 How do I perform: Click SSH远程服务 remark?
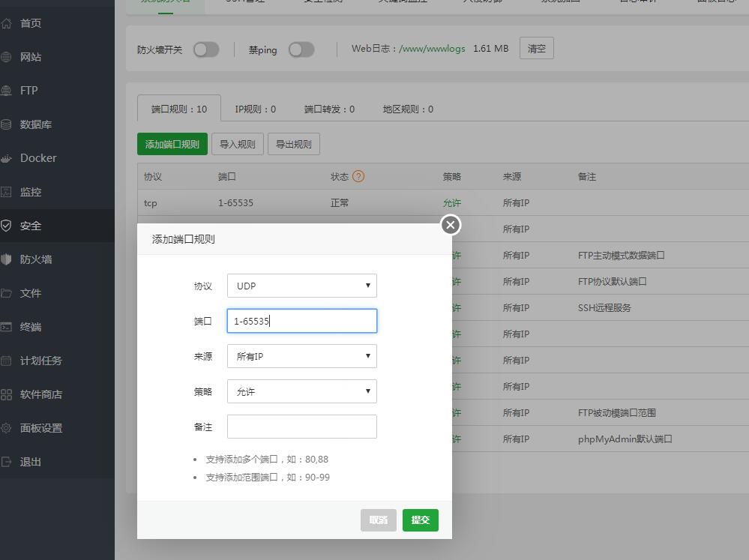tap(604, 307)
